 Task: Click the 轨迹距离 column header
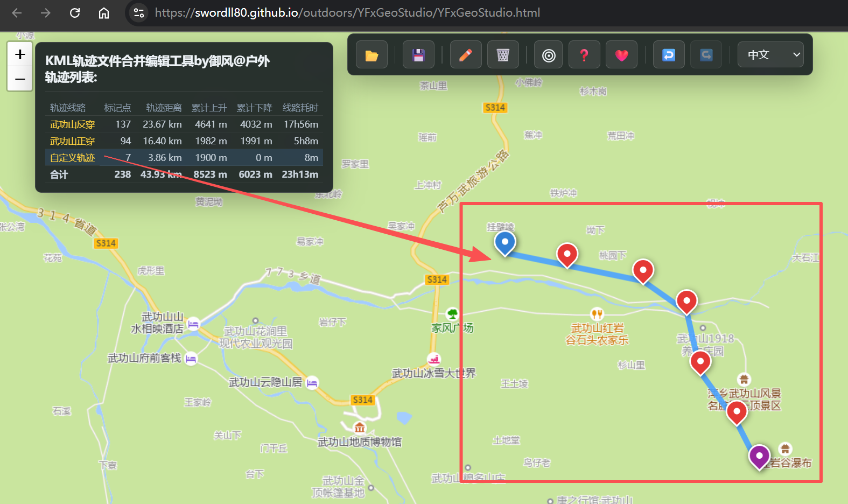pyautogui.click(x=164, y=108)
